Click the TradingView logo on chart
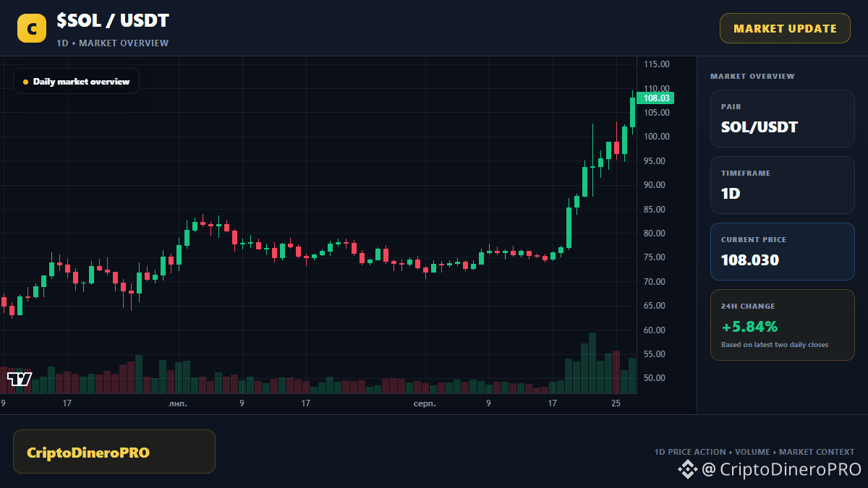The width and height of the screenshot is (868, 488). [20, 379]
